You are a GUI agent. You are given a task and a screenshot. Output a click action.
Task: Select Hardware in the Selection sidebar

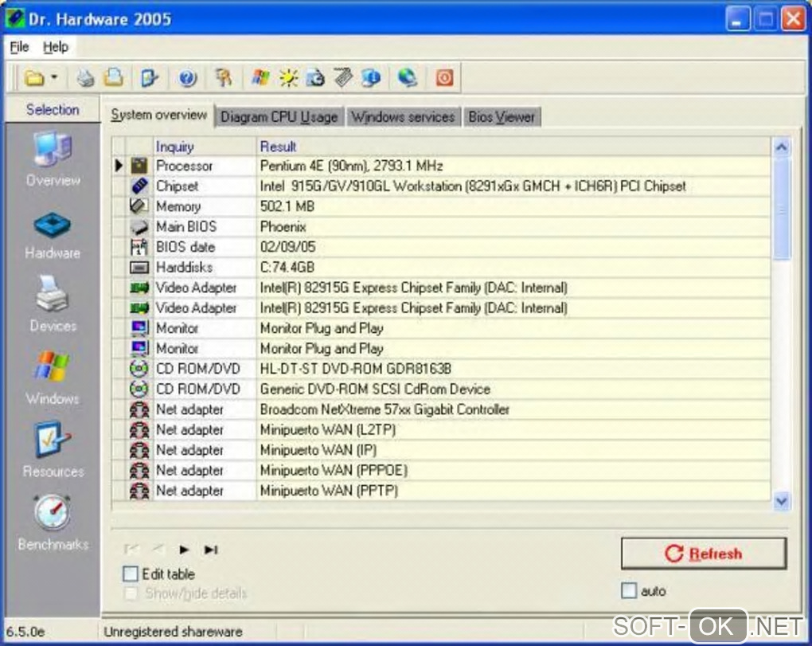point(53,235)
